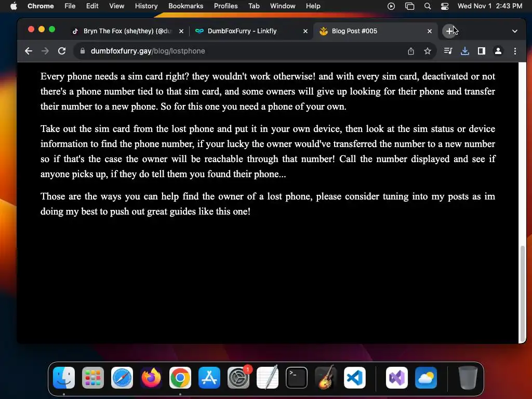Open the Window menu
The image size is (532, 399).
(x=283, y=6)
